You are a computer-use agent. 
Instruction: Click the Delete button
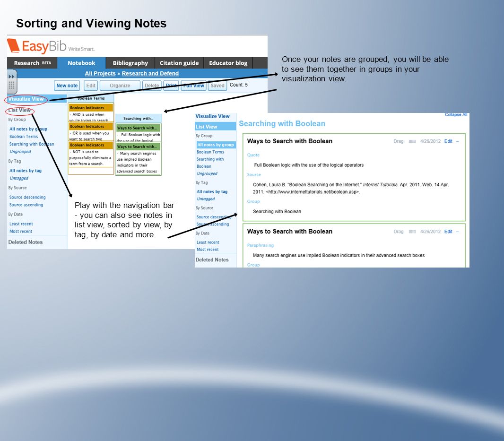[x=152, y=86]
